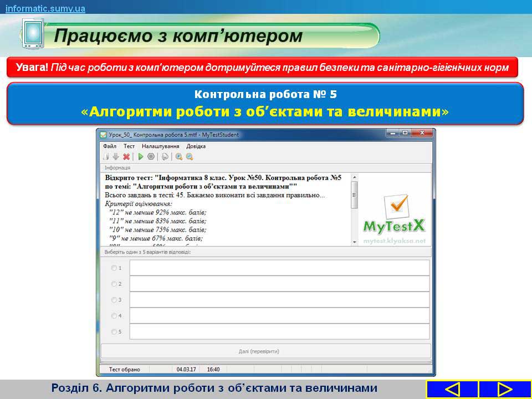Select answer option 1 radio button
The height and width of the screenshot is (399, 532).
click(114, 268)
